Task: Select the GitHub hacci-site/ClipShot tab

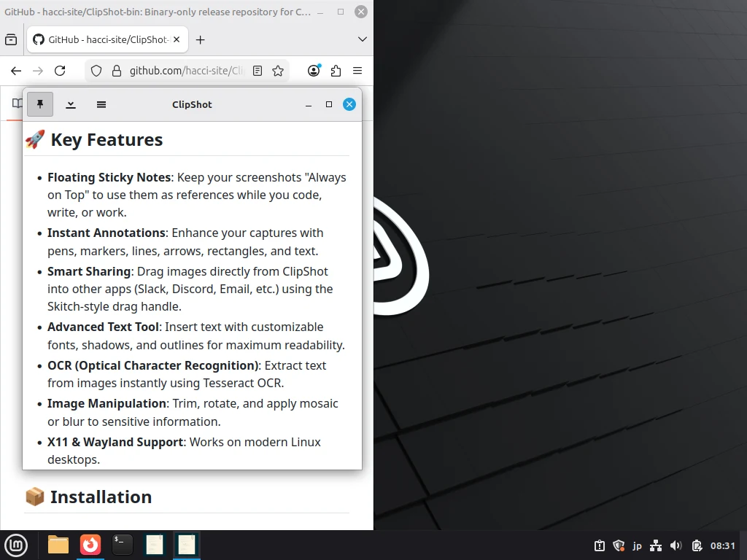Action: tap(108, 39)
